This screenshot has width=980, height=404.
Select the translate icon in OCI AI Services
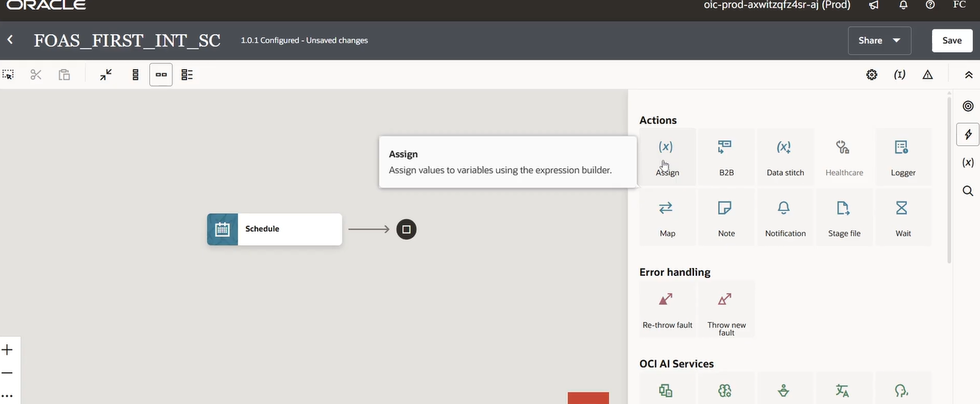coord(842,390)
